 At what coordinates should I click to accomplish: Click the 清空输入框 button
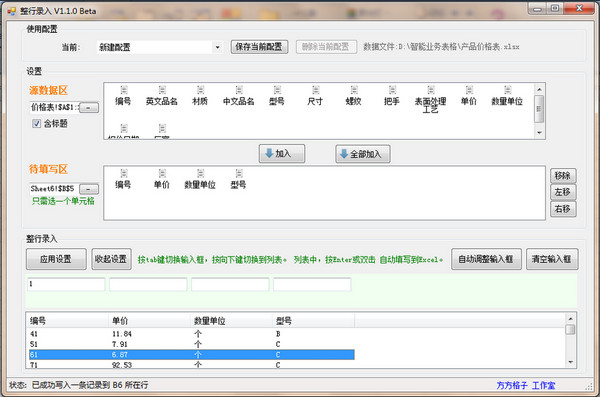click(x=552, y=259)
